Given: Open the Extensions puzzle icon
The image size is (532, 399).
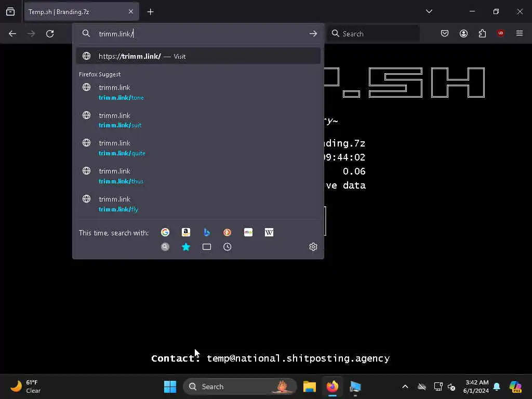Looking at the screenshot, I should (x=482, y=33).
